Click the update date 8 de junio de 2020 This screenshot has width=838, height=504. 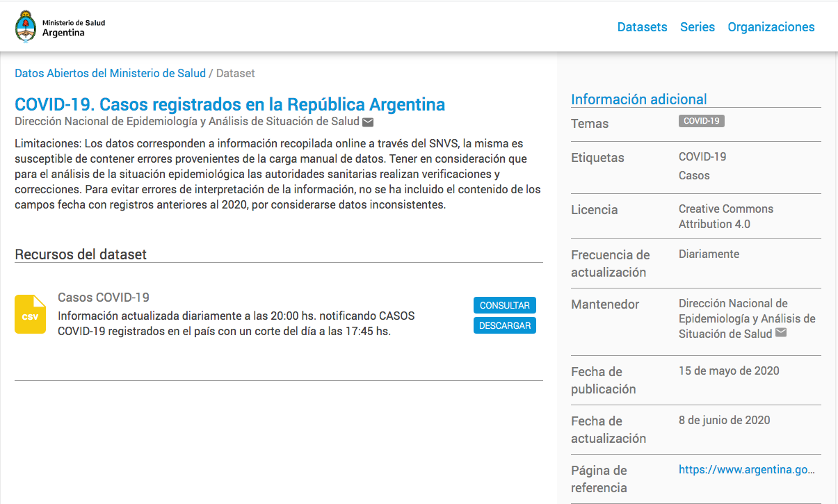pyautogui.click(x=724, y=420)
